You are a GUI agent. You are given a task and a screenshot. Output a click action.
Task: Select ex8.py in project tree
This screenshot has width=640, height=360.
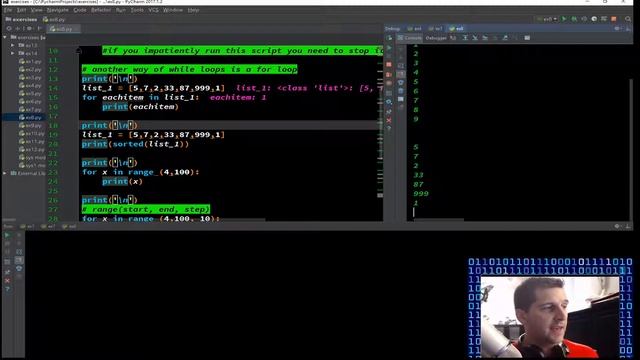coord(30,118)
